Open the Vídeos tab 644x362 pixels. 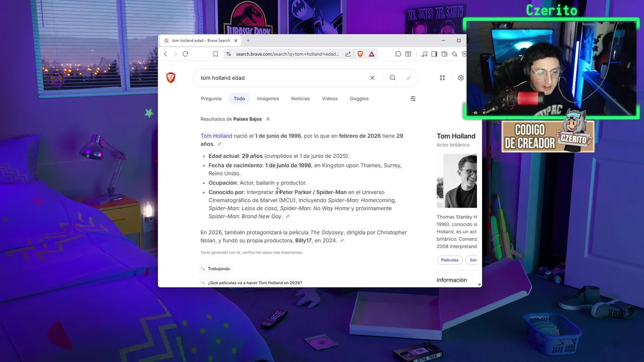(330, 99)
